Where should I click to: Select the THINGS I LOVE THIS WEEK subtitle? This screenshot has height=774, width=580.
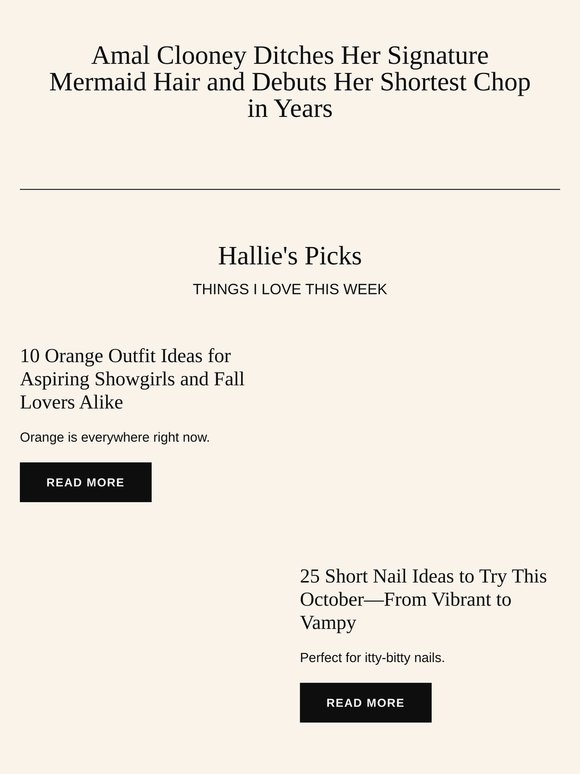(290, 289)
